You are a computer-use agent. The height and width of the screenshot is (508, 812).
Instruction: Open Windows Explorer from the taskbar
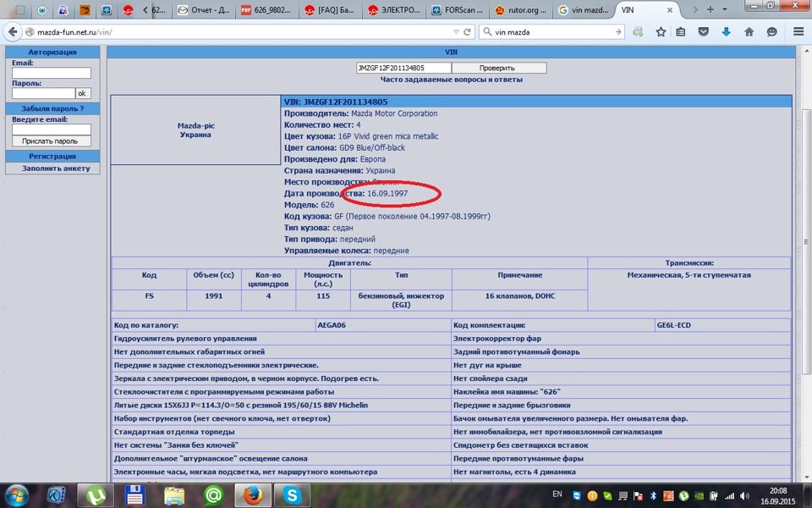[x=174, y=495]
